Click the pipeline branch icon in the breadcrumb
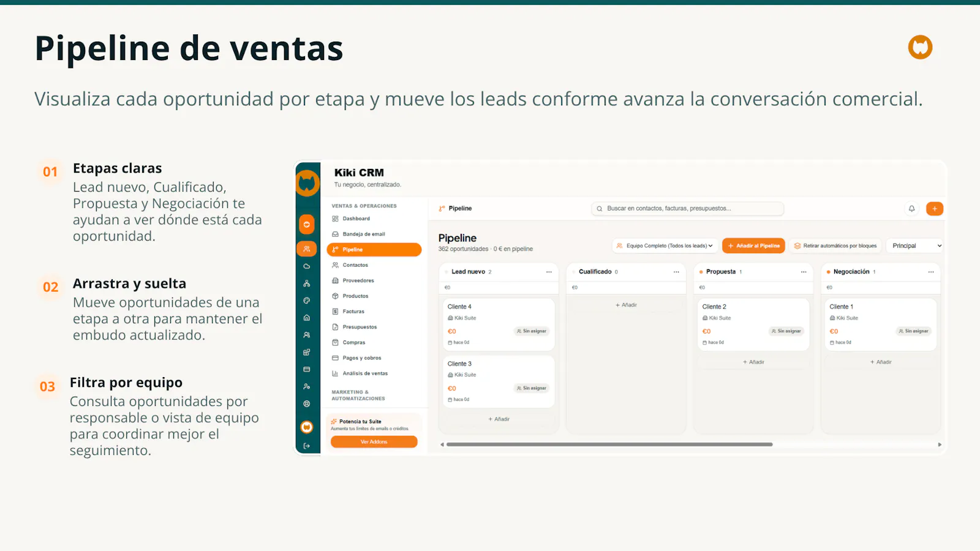 pyautogui.click(x=442, y=209)
